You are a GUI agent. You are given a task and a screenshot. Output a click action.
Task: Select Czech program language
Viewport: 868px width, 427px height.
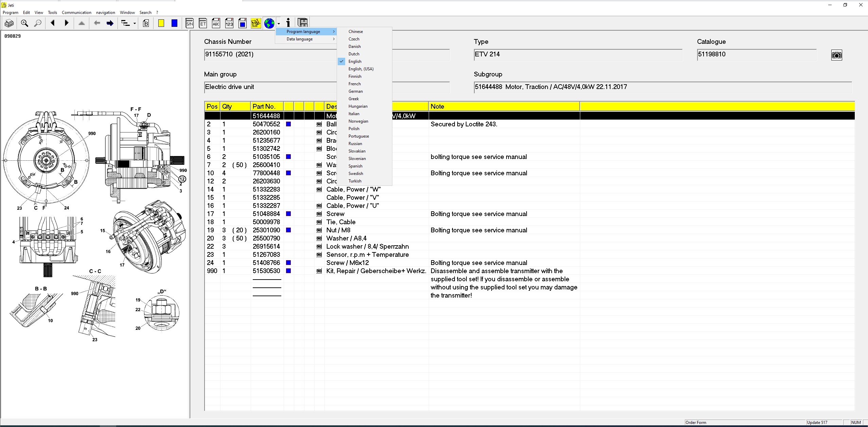[365, 39]
